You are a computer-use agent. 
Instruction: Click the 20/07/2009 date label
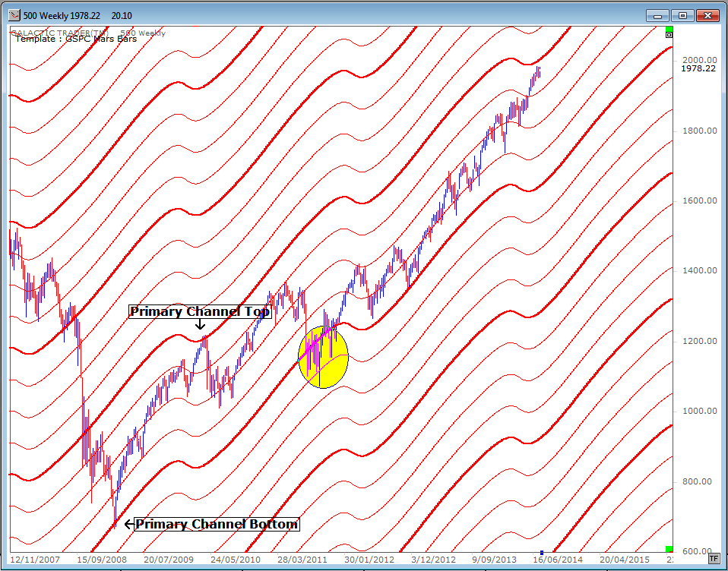(x=169, y=560)
